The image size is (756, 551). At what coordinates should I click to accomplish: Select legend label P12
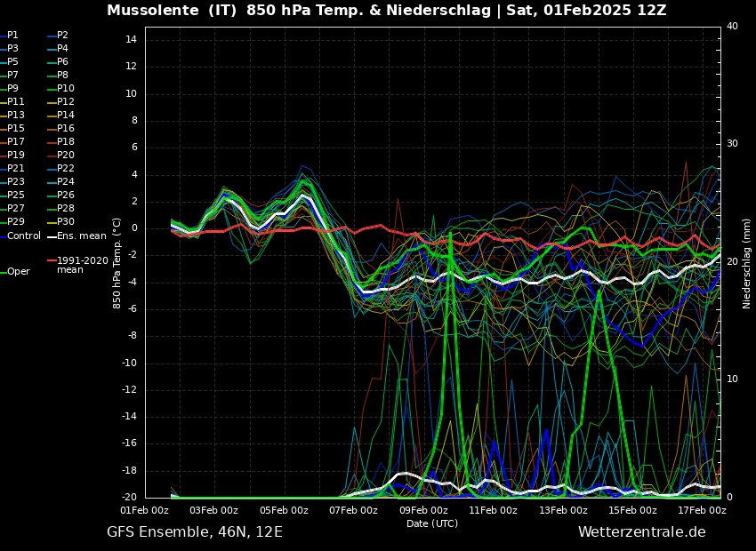tap(66, 101)
